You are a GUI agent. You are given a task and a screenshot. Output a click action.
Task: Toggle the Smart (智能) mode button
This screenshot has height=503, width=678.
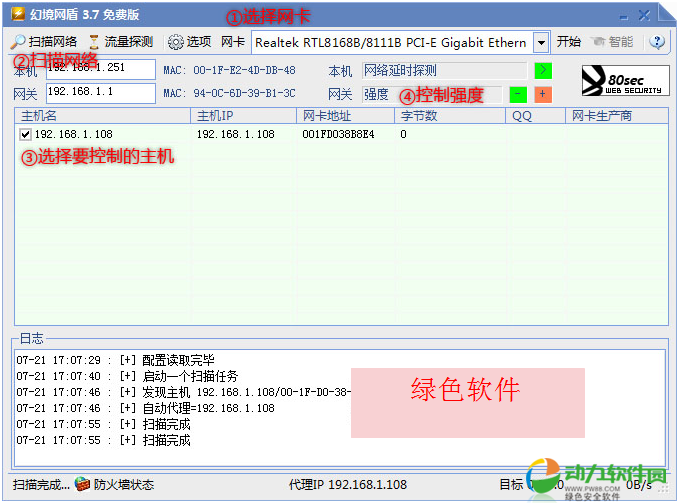(x=611, y=42)
